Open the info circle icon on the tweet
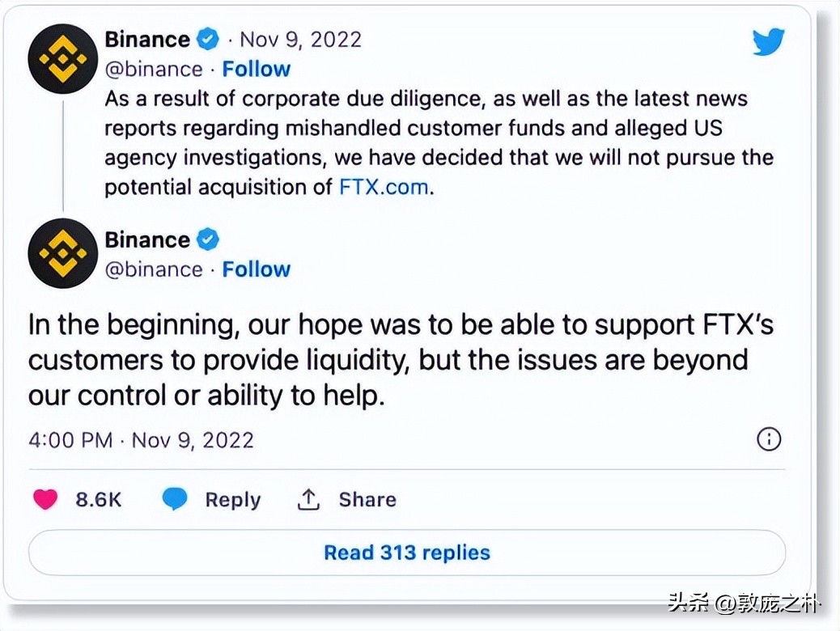Viewport: 840px width, 631px height. (769, 439)
